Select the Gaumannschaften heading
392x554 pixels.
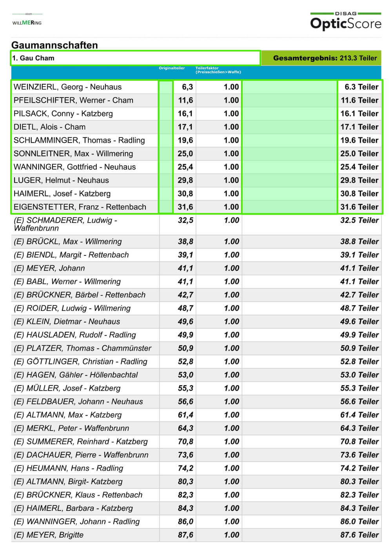(x=54, y=45)
